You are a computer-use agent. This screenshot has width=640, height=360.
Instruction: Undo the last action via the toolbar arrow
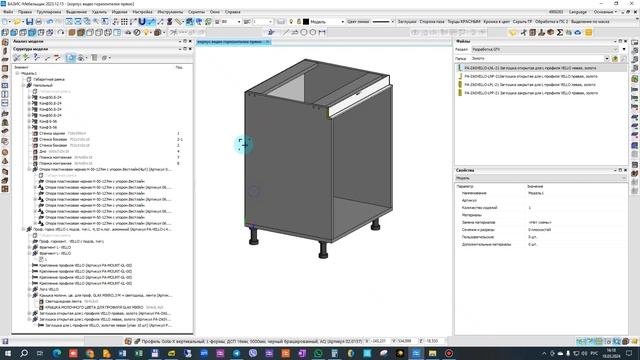click(x=50, y=22)
